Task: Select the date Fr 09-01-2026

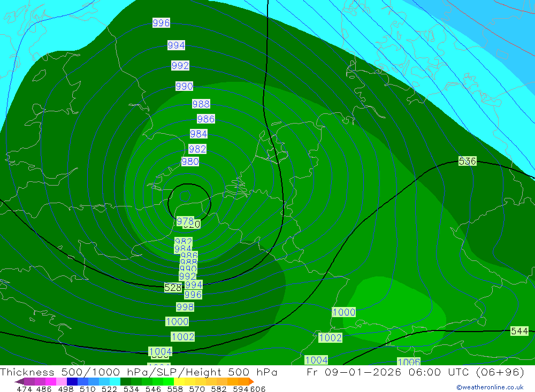Action: click(354, 372)
